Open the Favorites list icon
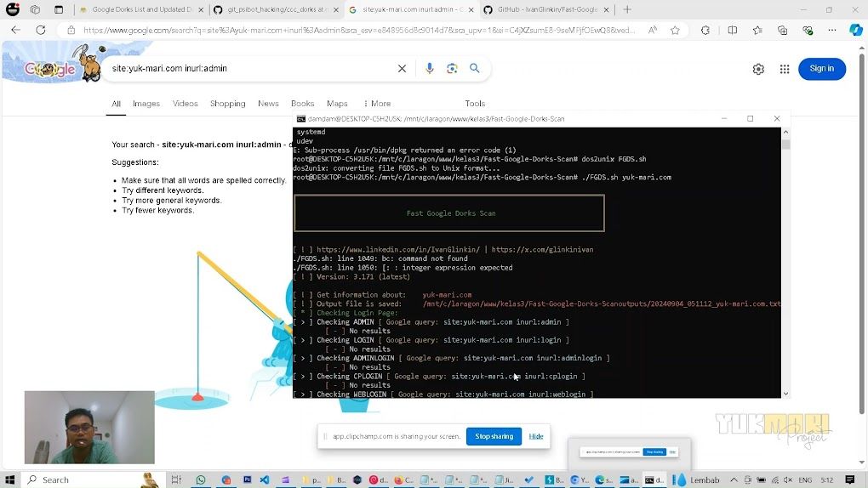 click(x=757, y=30)
